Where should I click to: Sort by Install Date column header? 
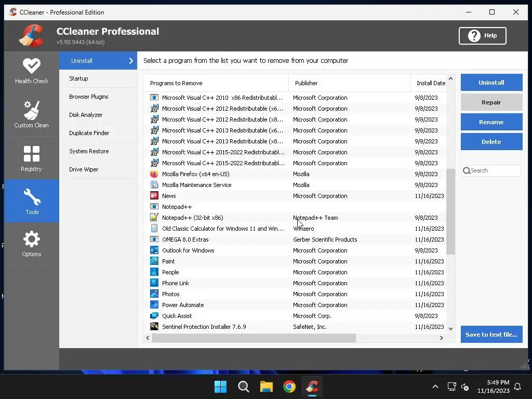pyautogui.click(x=429, y=83)
